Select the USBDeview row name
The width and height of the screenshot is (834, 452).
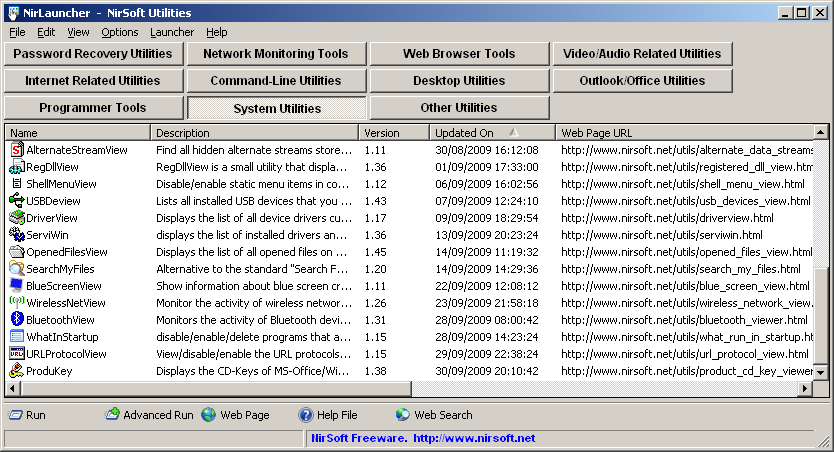click(53, 201)
